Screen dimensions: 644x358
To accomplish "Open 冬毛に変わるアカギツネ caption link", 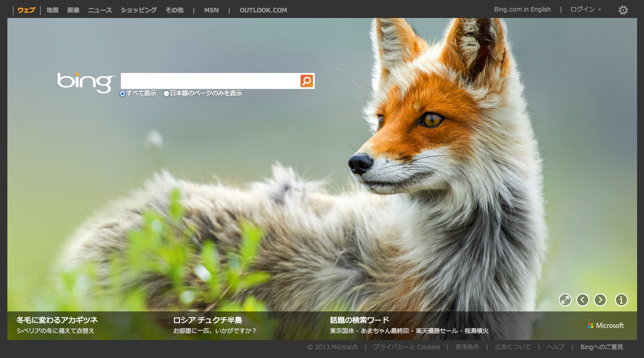I will click(57, 320).
